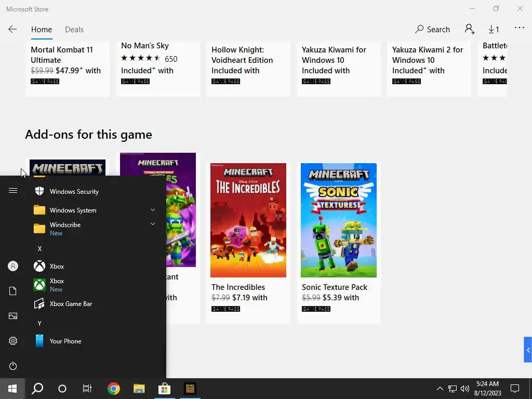Screen dimensions: 532x399
Task: Open Search in Microsoft Store
Action: coord(432,30)
